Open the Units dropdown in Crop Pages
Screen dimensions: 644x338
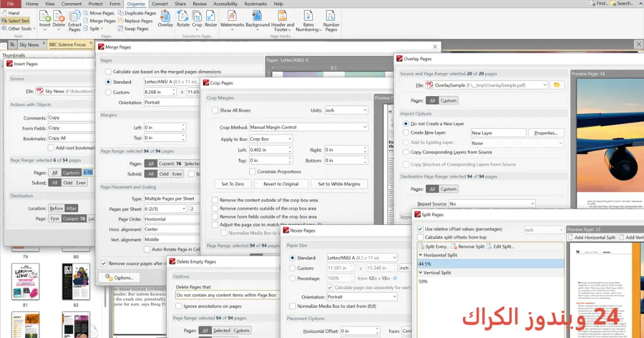[346, 111]
